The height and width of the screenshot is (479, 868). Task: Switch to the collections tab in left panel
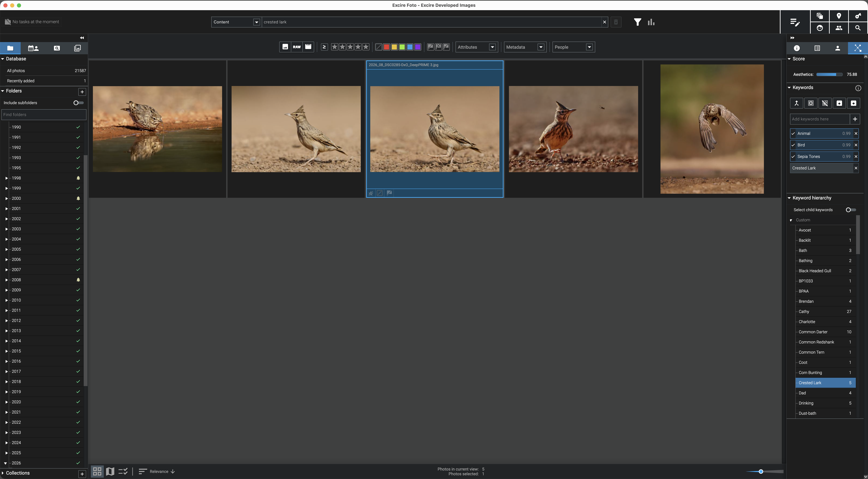click(77, 48)
